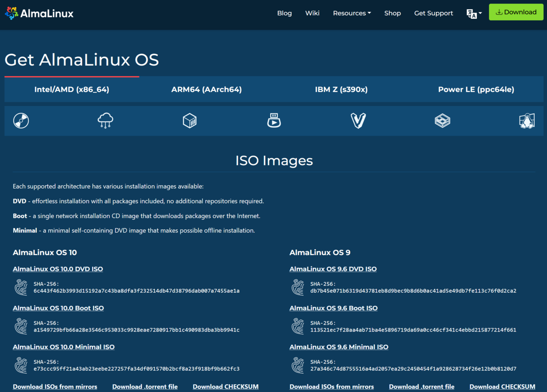This screenshot has width=547, height=392.
Task: Open Download .torrent file for OS 10
Action: 145,387
